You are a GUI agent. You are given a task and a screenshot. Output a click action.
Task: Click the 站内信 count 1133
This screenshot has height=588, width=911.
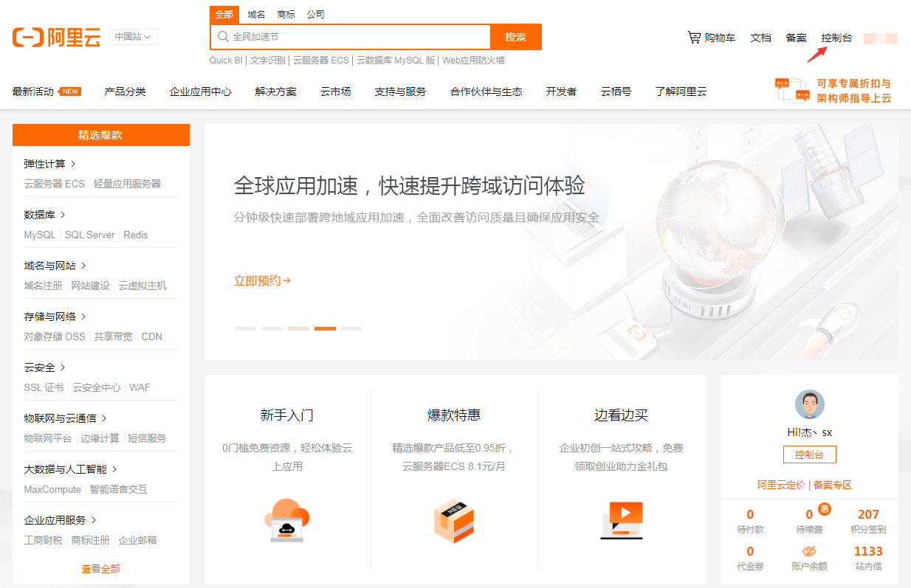coord(868,551)
